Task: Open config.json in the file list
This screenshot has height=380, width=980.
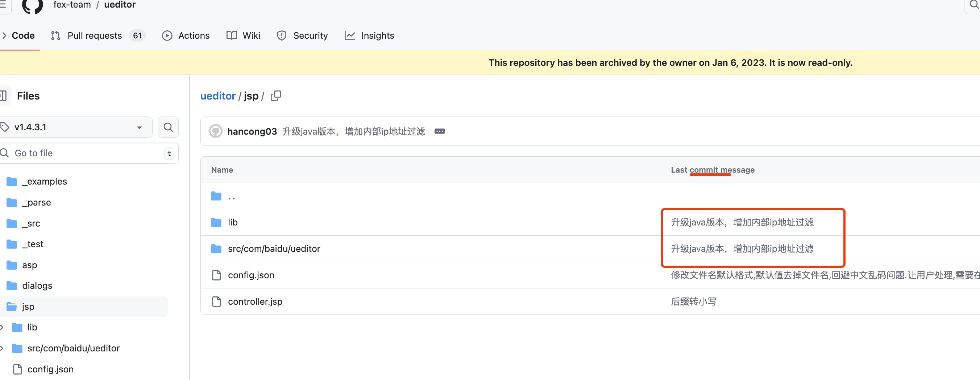Action: 251,275
